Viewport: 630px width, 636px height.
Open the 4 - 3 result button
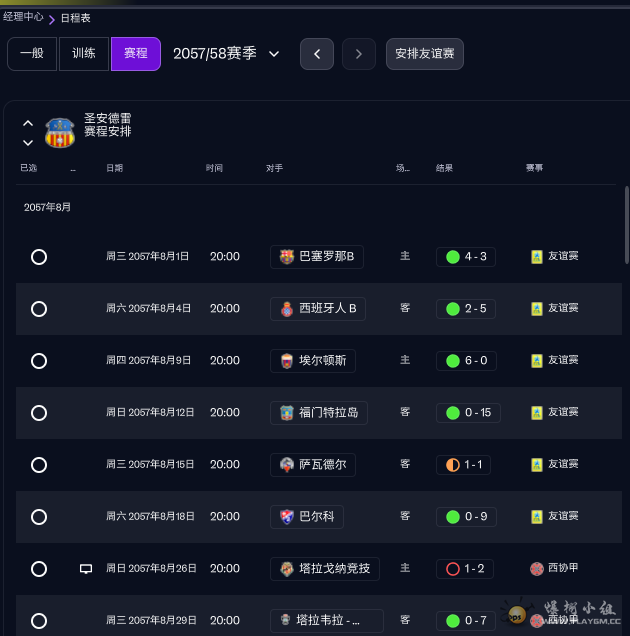click(466, 257)
